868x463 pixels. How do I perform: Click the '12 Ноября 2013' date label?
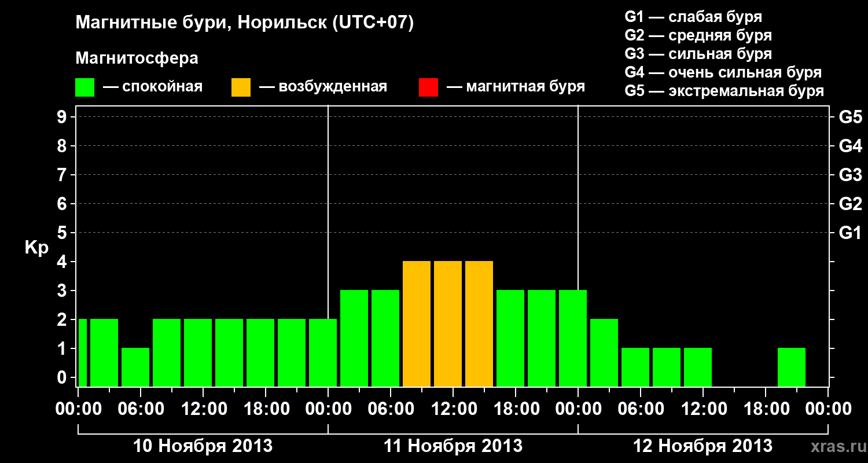pyautogui.click(x=703, y=446)
